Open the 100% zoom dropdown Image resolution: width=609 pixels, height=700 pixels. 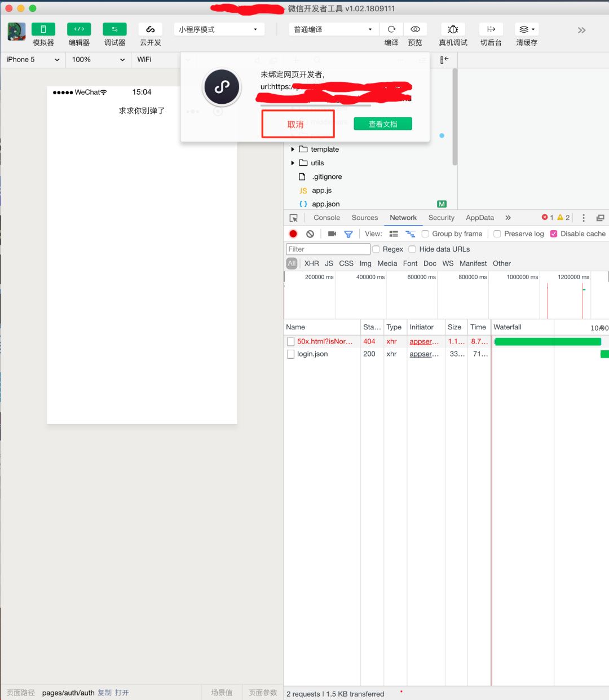point(98,59)
